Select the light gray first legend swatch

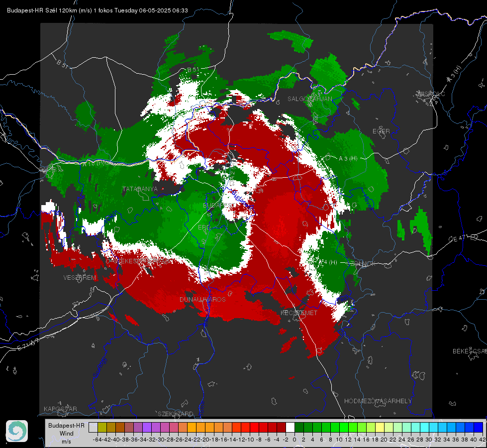click(93, 427)
